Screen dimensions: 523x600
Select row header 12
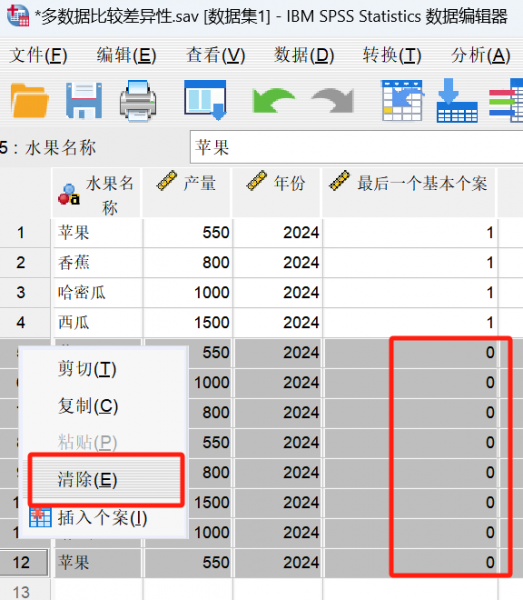pyautogui.click(x=24, y=562)
